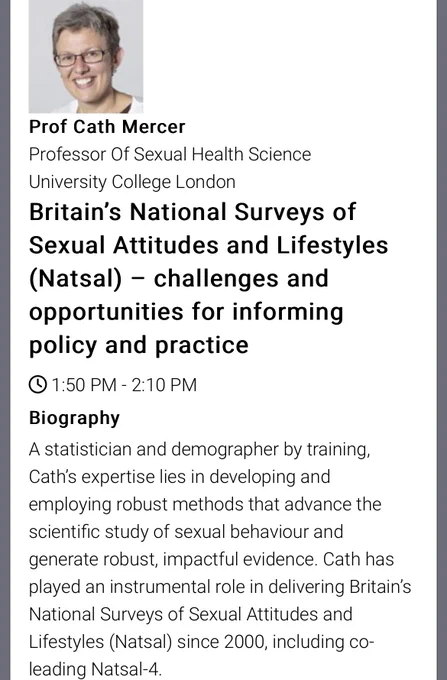Open the Britain's National Surveys talk title
The image size is (447, 680).
(x=209, y=278)
